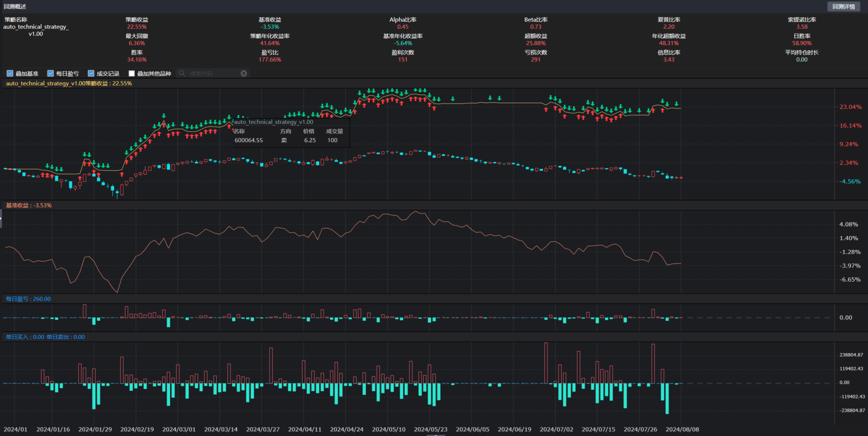Click the 最大回撤 value 6.36%
The image size is (868, 436).
[137, 43]
